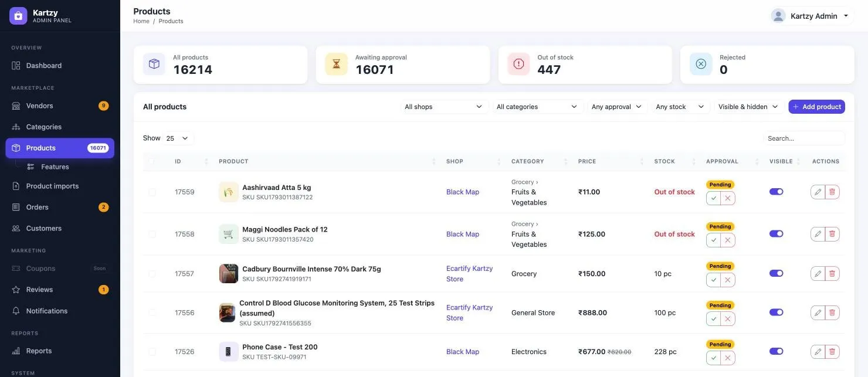Edit Cadbury Bournville Intense product
Screen dimensions: 868x377
pyautogui.click(x=818, y=273)
